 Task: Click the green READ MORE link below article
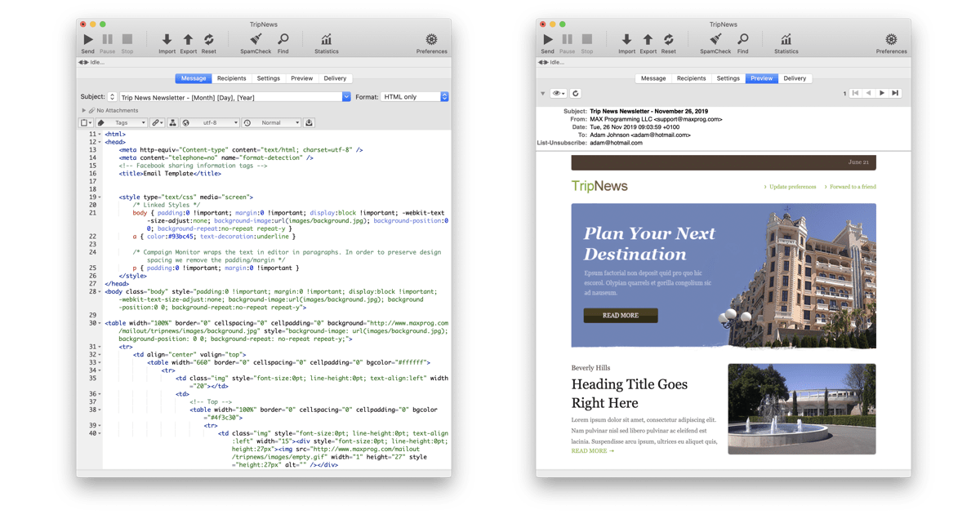[x=592, y=450]
